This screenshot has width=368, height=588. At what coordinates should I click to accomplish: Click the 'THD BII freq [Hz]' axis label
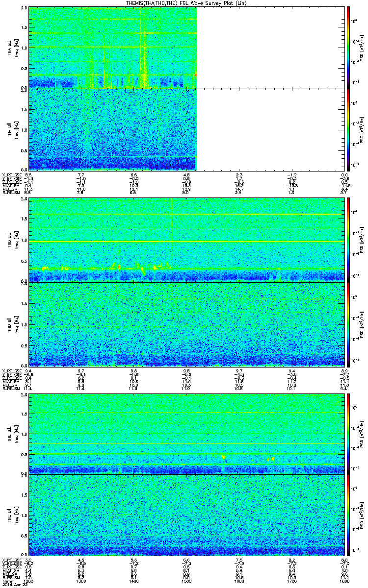point(12,324)
